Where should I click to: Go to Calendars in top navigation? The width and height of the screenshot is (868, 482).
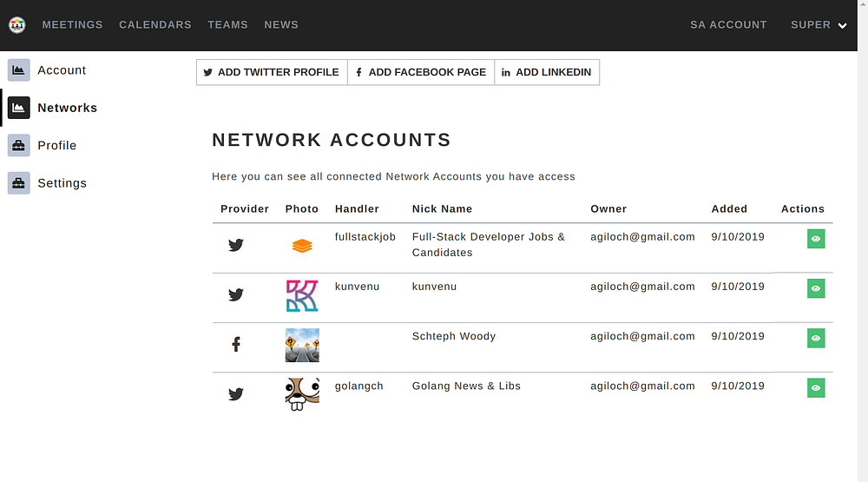[x=155, y=25]
